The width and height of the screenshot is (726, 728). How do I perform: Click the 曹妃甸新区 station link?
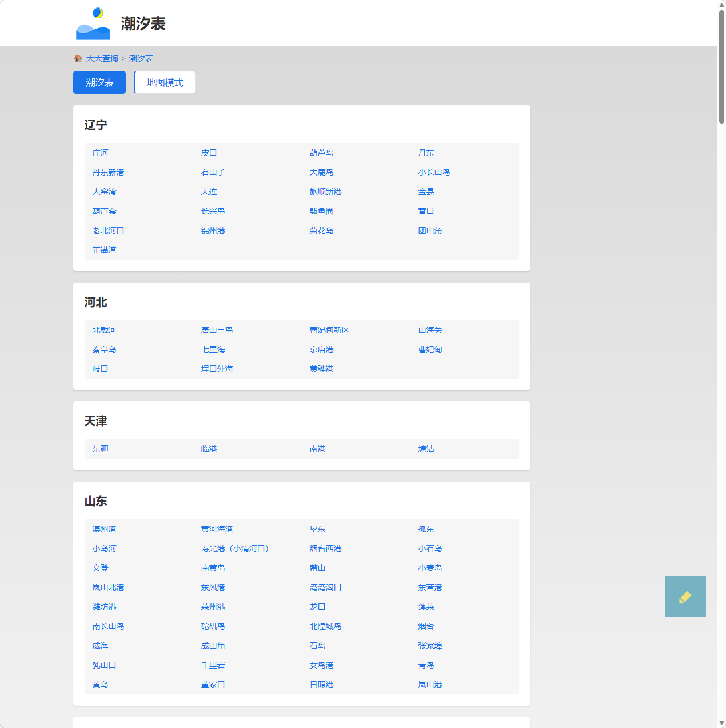329,330
